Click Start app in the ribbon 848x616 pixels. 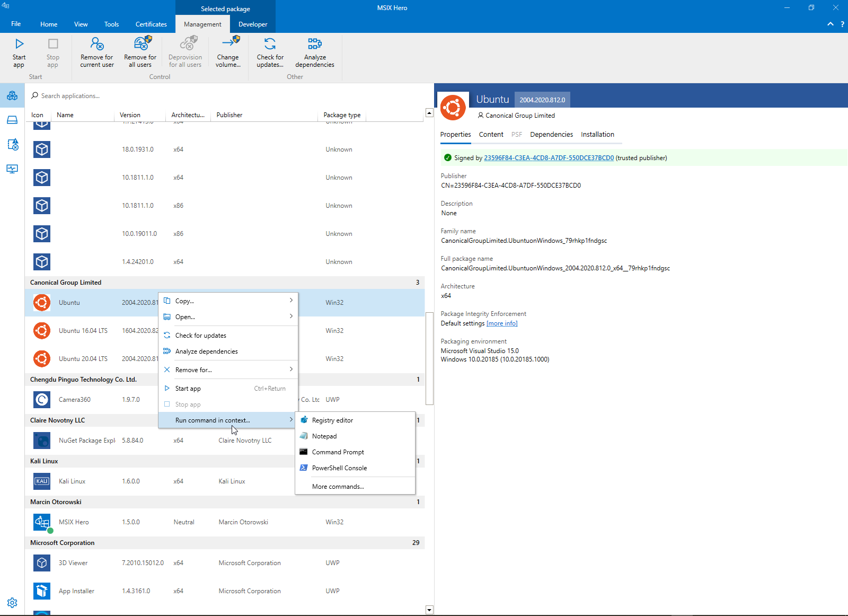click(19, 52)
